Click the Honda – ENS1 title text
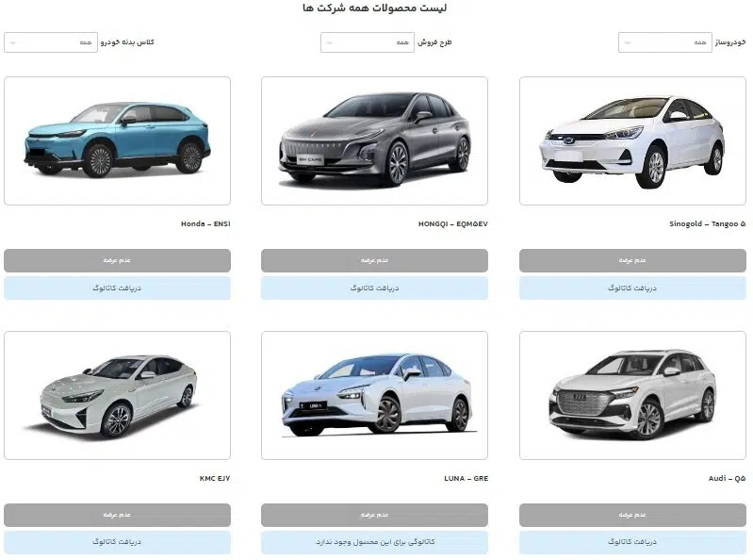753x560 pixels. [205, 223]
